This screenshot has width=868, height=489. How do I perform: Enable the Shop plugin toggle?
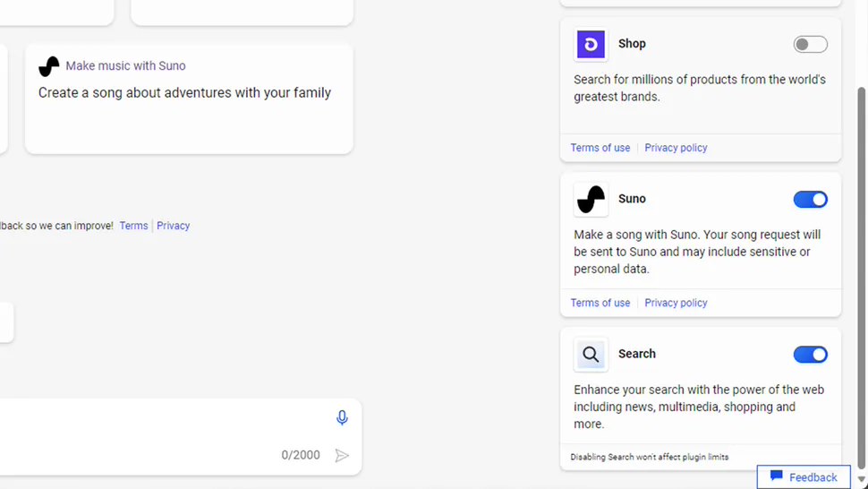810,45
